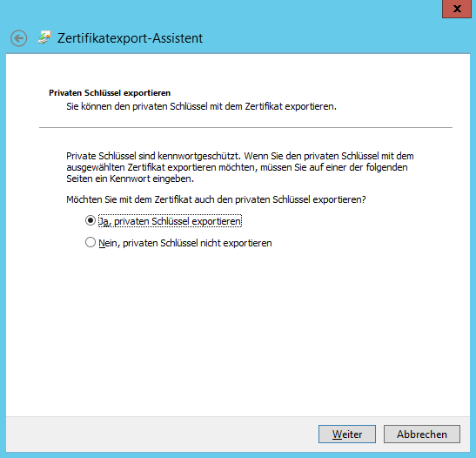
Task: Click the 'Zertifikatexport-Assistent' title text
Action: tap(130, 38)
